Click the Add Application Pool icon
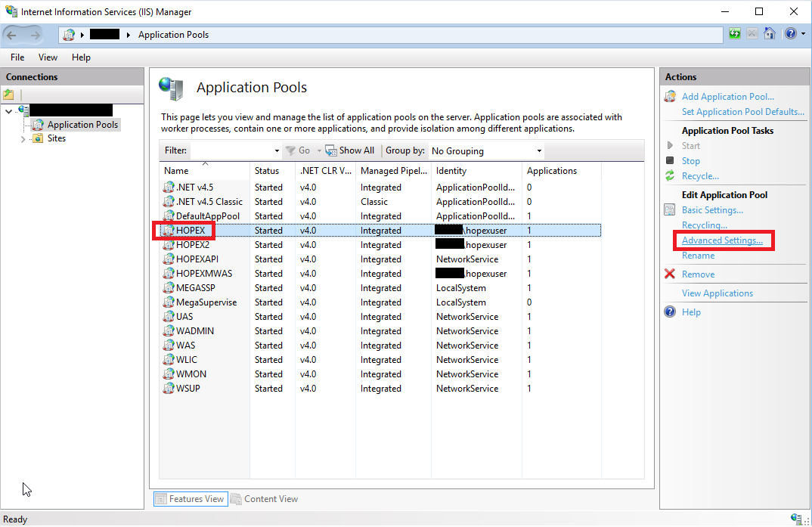The height and width of the screenshot is (527, 812). coord(670,97)
